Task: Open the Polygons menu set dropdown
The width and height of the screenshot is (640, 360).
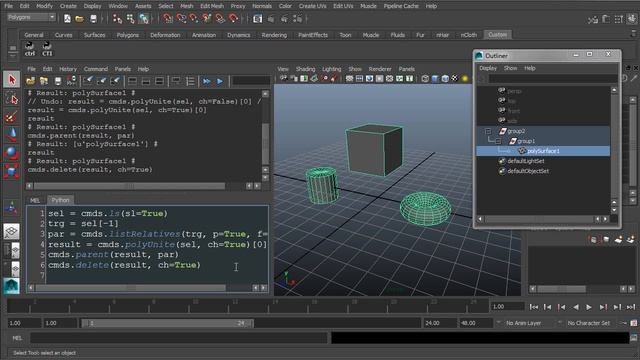Action: point(31,17)
